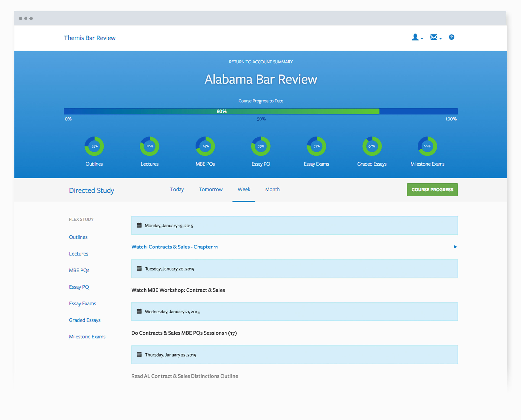Click the help question mark icon
The width and height of the screenshot is (521, 420).
(x=451, y=37)
